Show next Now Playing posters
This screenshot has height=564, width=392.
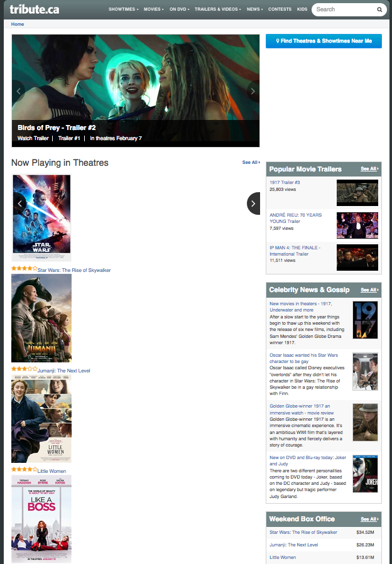(x=253, y=203)
